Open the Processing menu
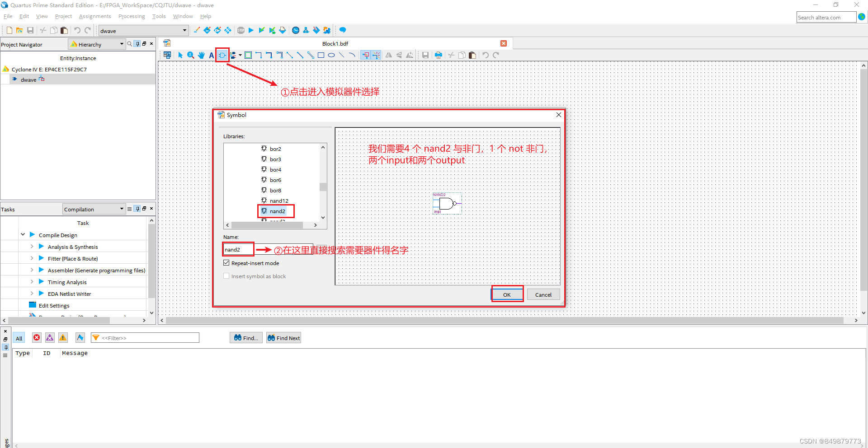The width and height of the screenshot is (868, 448). [x=132, y=16]
